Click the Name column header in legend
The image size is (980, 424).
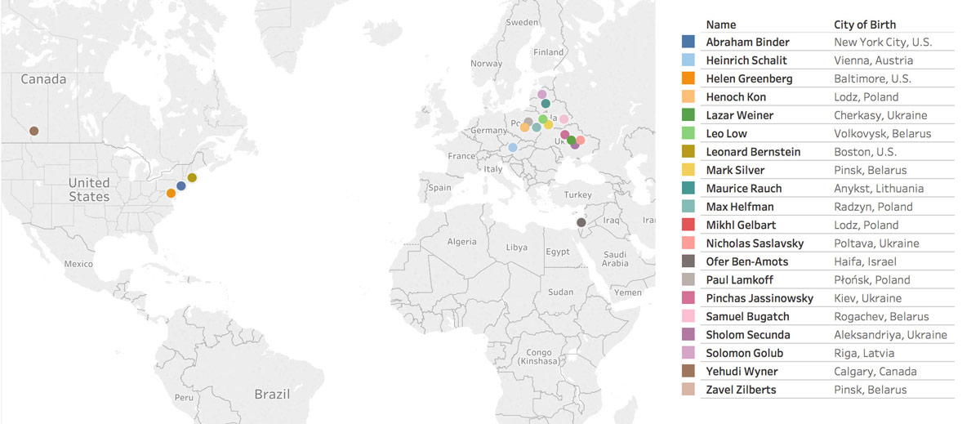point(721,25)
